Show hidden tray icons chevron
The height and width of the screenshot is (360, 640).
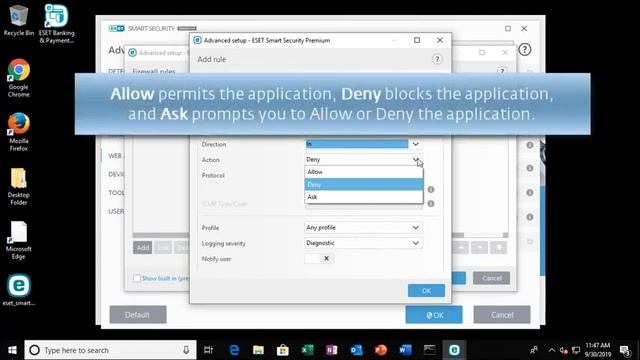[552, 350]
